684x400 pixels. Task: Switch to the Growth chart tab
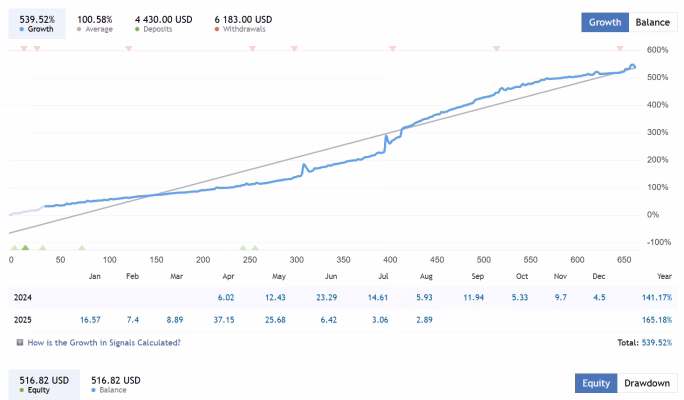click(605, 22)
